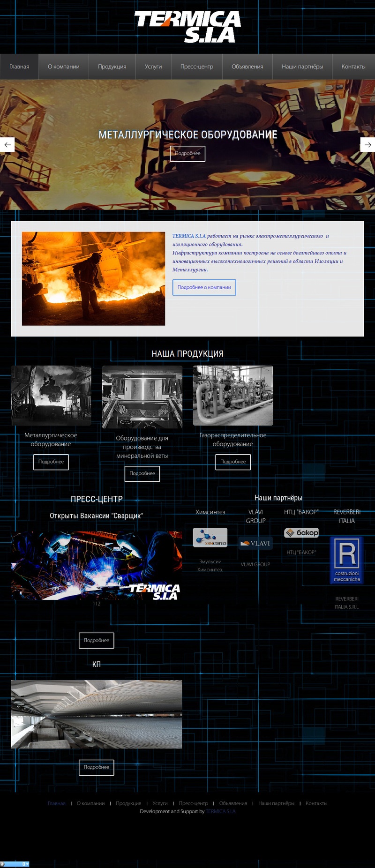Open Химсинтез partner logo
Viewport: 375px width, 868px height.
(210, 538)
